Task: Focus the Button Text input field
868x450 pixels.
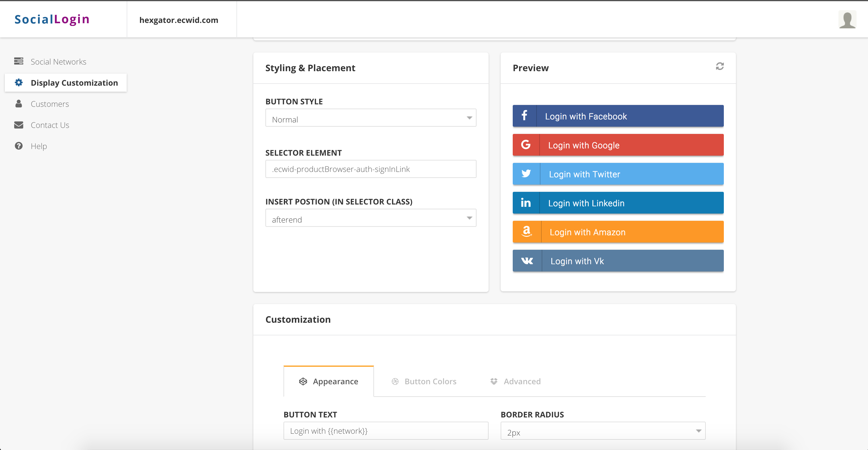Action: coord(386,431)
